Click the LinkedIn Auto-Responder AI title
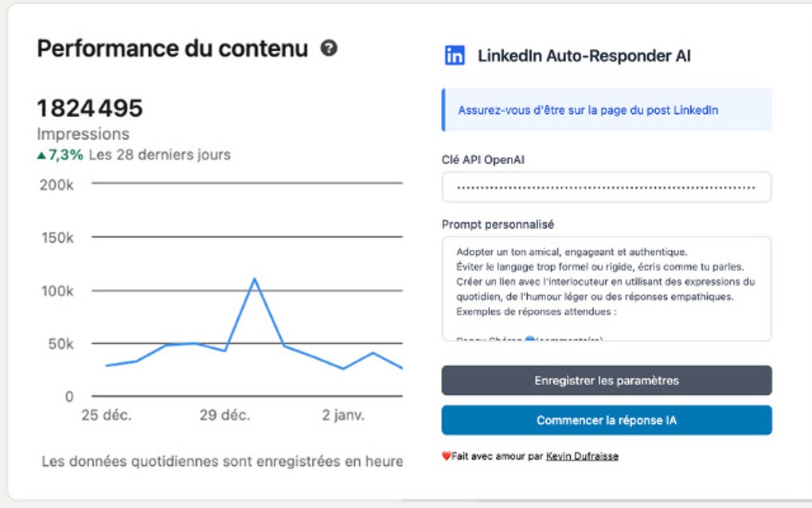Image resolution: width=812 pixels, height=508 pixels. coord(584,57)
